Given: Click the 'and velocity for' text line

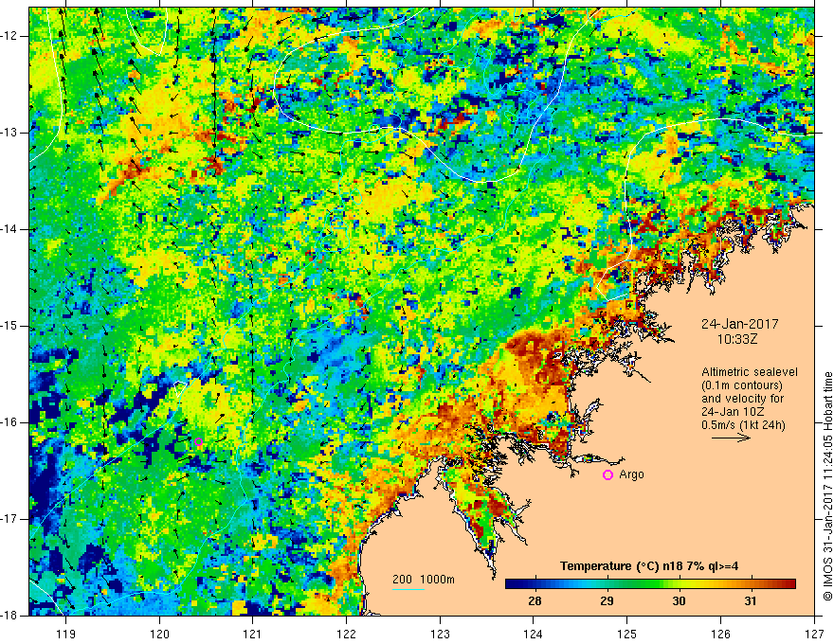Looking at the screenshot, I should pyautogui.click(x=742, y=399).
